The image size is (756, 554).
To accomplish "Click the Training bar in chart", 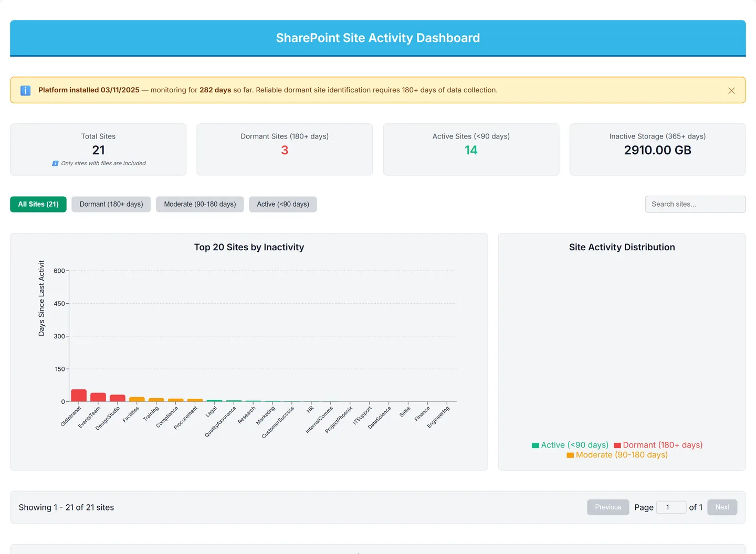I will coord(156,400).
